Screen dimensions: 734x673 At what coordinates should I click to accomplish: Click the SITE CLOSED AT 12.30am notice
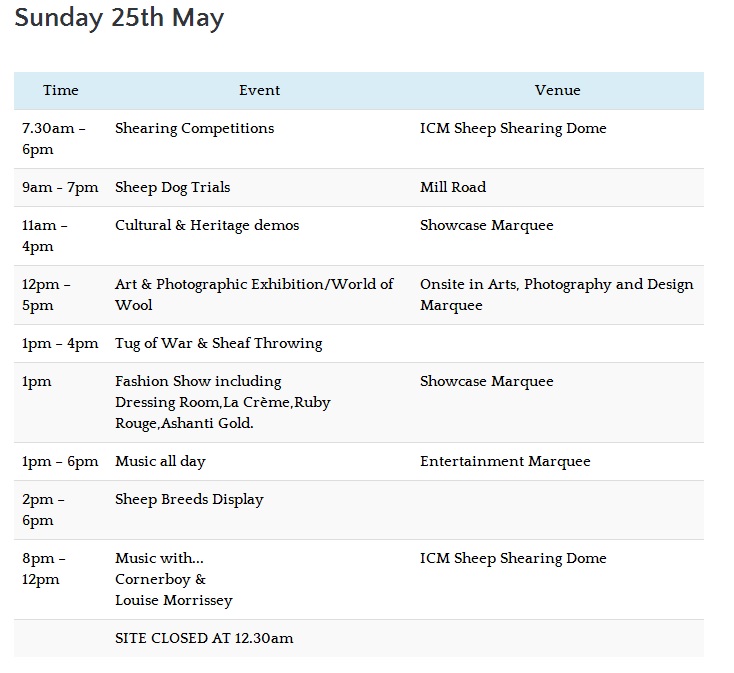(204, 638)
